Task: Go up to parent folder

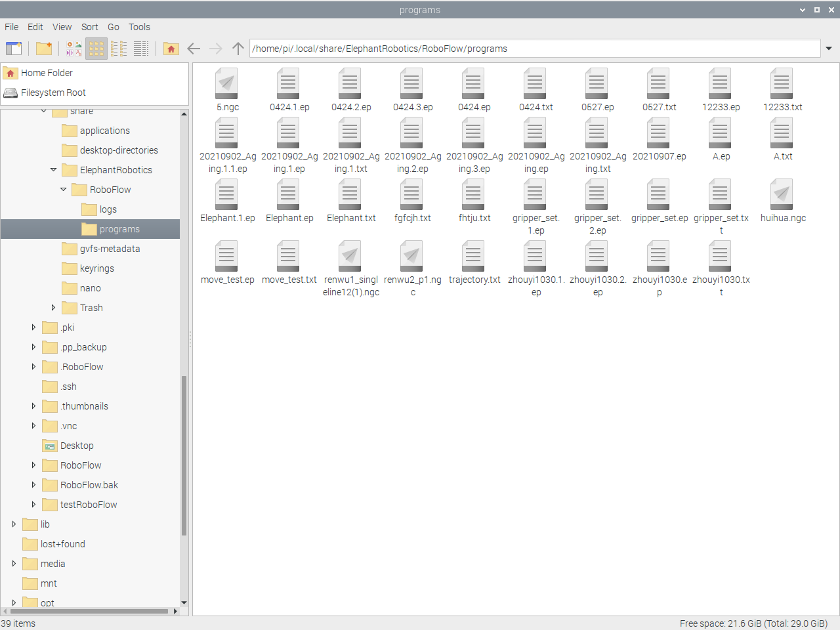Action: point(238,49)
